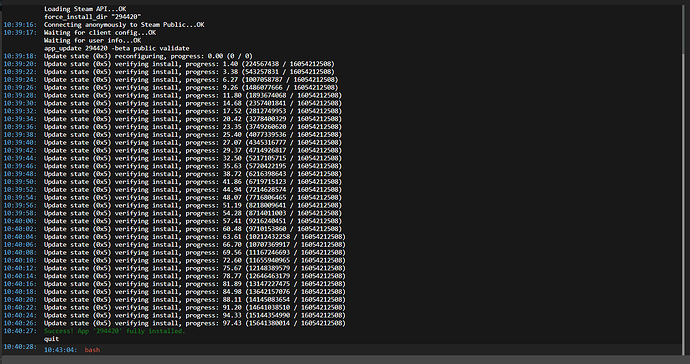Click the progress 35.63 log line
Screen dimensions: 690x364
[x=193, y=166]
